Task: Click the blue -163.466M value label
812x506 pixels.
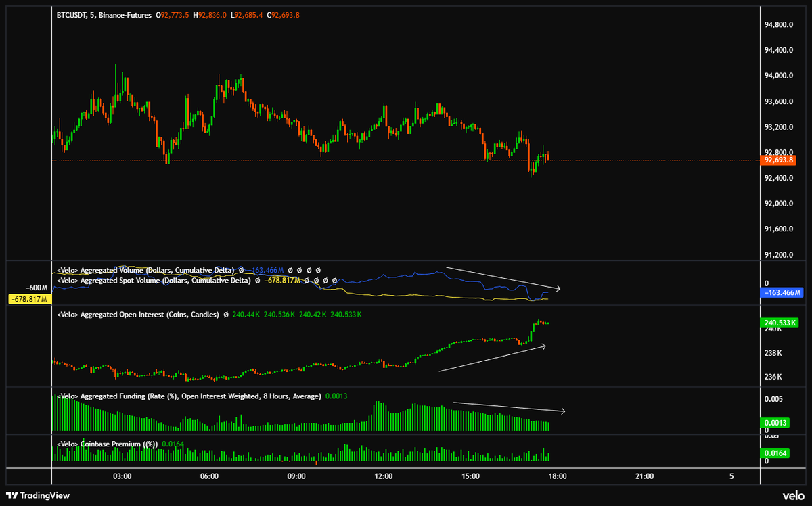Action: point(780,292)
